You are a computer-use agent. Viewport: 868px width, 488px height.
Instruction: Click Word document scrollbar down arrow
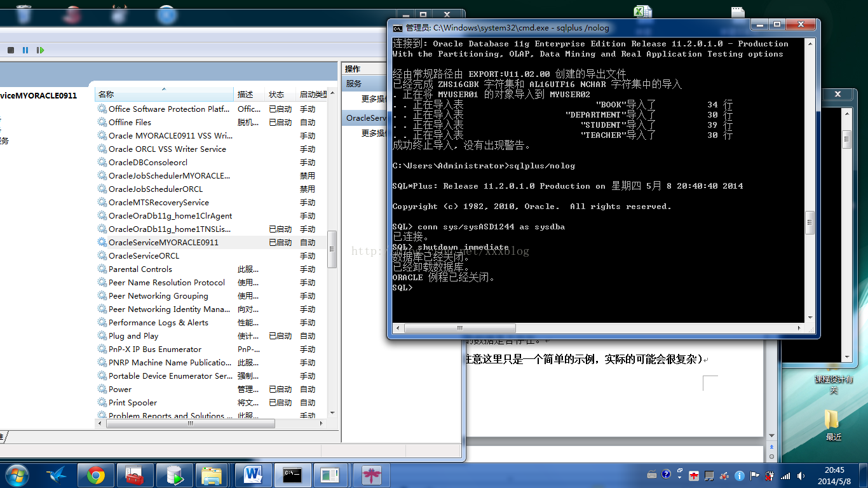(x=772, y=437)
